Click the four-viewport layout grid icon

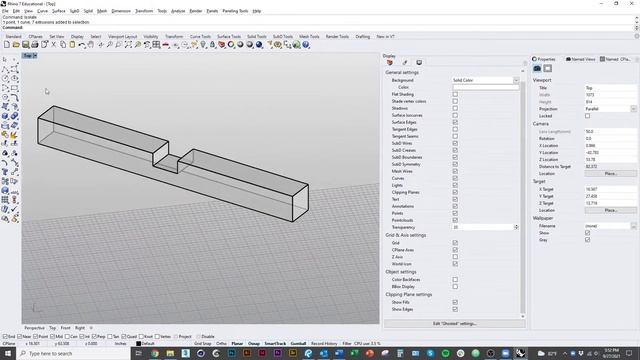(156, 45)
